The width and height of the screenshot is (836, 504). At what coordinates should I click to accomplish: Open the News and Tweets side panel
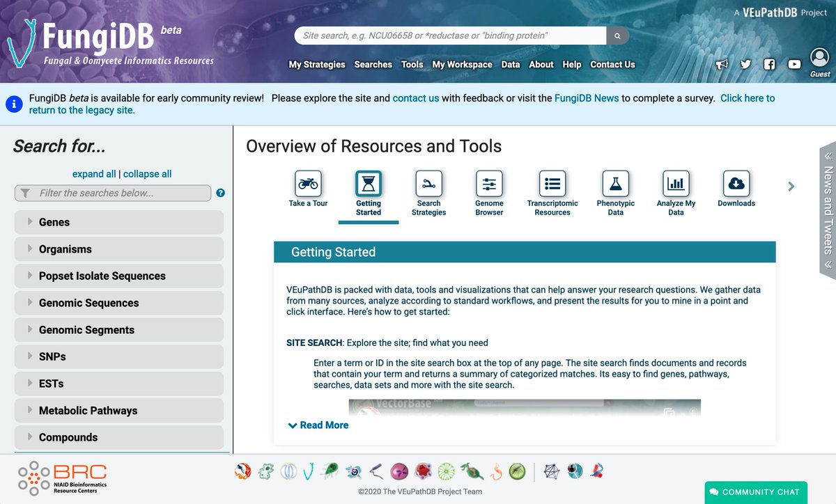tap(828, 210)
